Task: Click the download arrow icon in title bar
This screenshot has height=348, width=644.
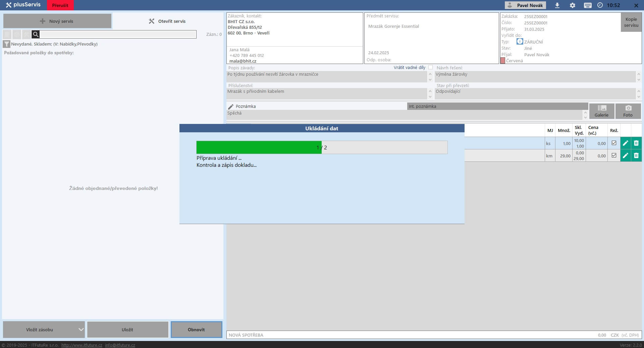Action: (x=557, y=5)
